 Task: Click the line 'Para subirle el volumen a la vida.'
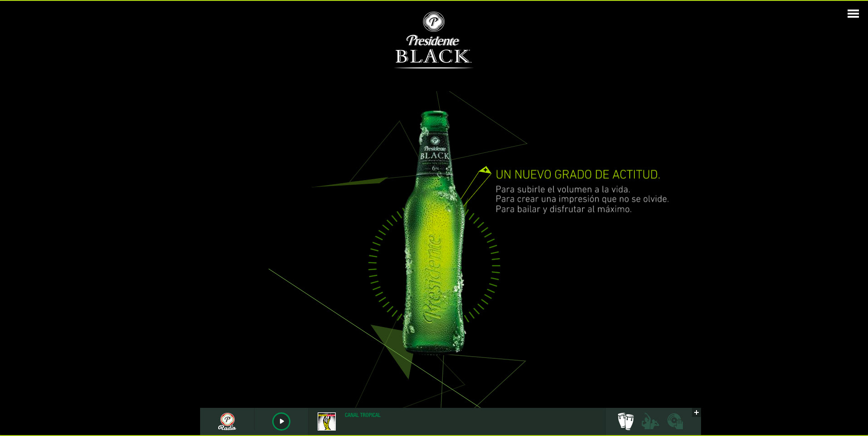pyautogui.click(x=563, y=190)
